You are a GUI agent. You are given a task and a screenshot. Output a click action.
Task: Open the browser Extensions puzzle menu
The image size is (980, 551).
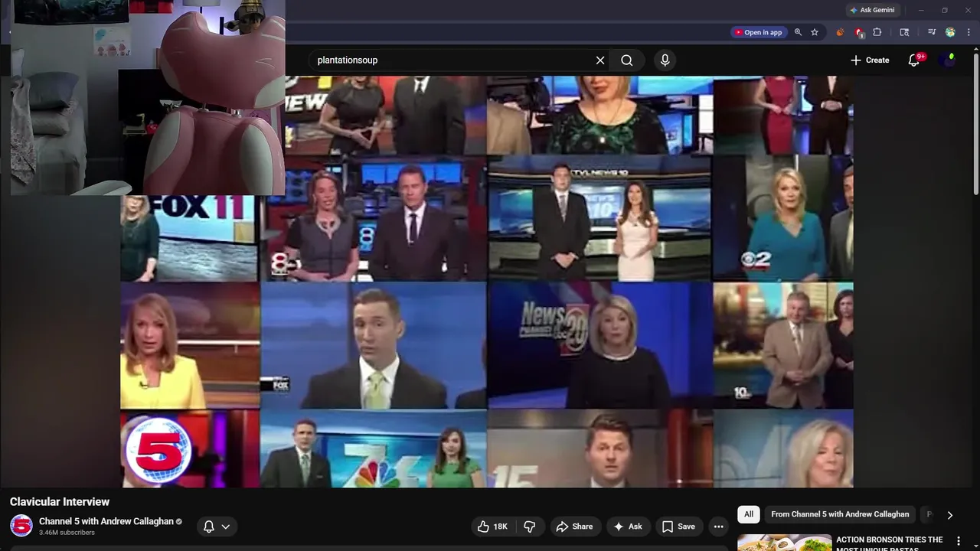877,32
